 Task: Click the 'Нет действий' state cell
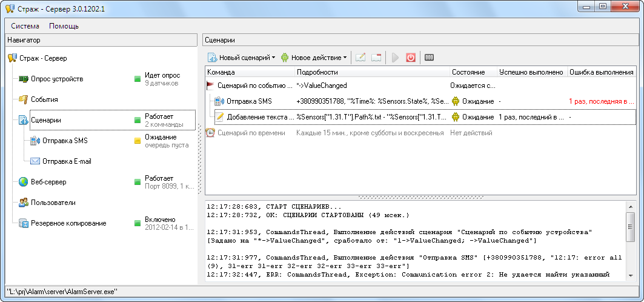tap(471, 133)
